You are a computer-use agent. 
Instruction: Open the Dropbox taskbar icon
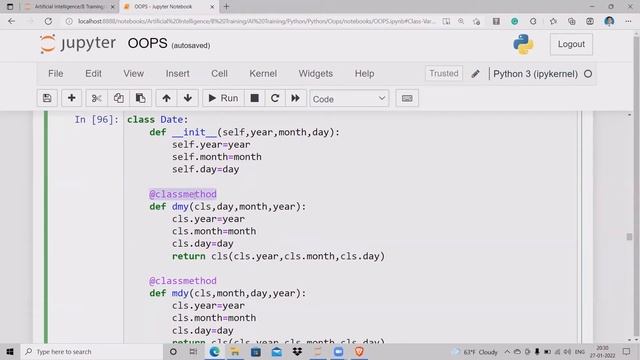point(297,351)
